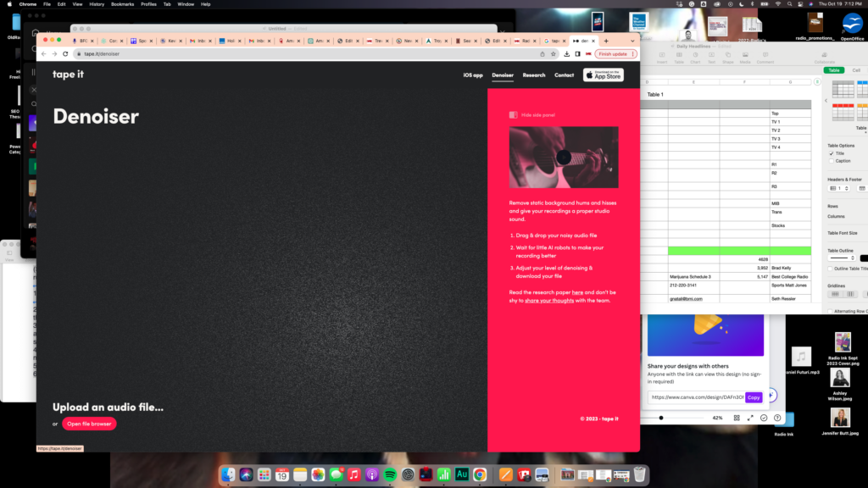Image resolution: width=868 pixels, height=488 pixels.
Task: Toggle Chrome side panel icon
Action: pyautogui.click(x=577, y=53)
